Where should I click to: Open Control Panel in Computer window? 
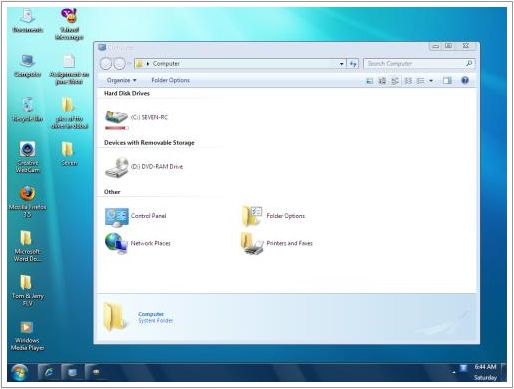(135, 217)
